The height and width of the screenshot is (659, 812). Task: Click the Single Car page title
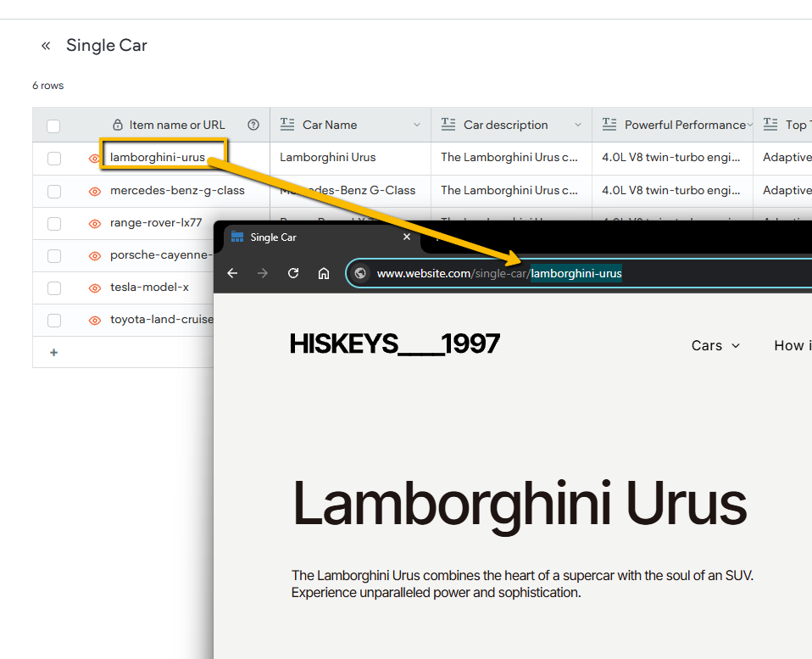point(107,46)
